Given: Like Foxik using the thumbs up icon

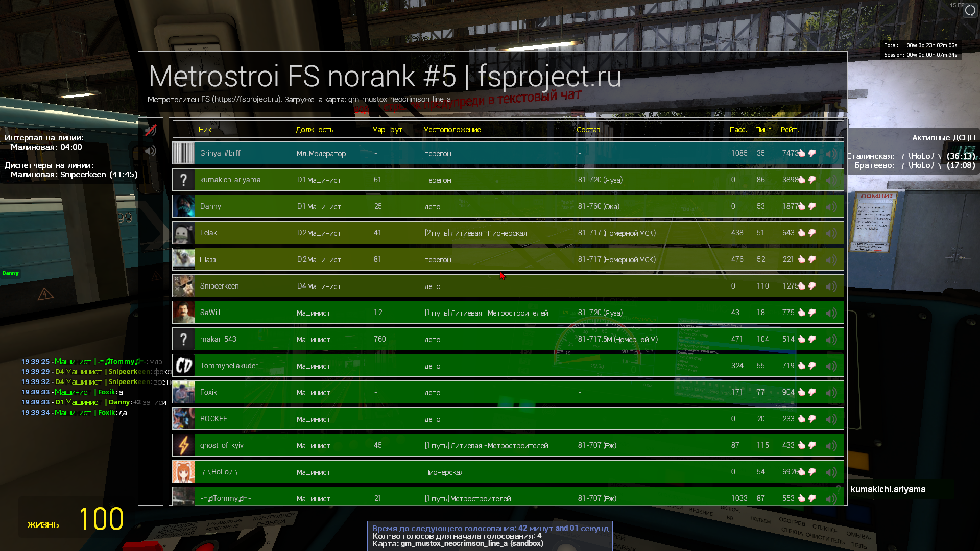Looking at the screenshot, I should (802, 392).
